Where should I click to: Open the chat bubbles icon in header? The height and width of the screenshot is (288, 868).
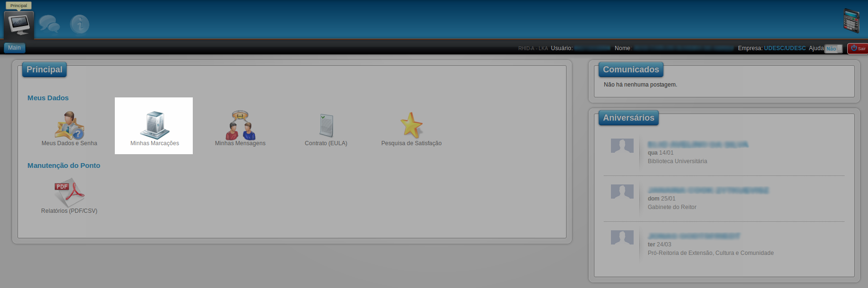(49, 24)
